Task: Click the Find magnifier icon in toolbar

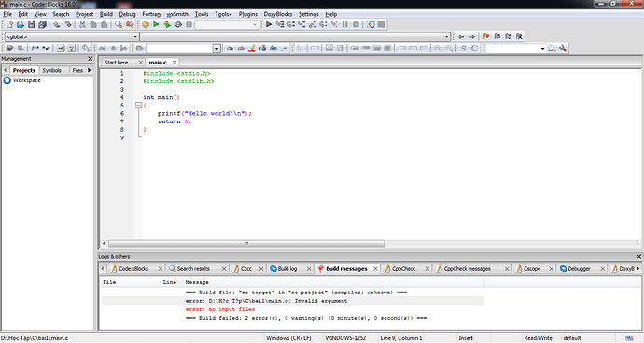Action: click(x=119, y=24)
